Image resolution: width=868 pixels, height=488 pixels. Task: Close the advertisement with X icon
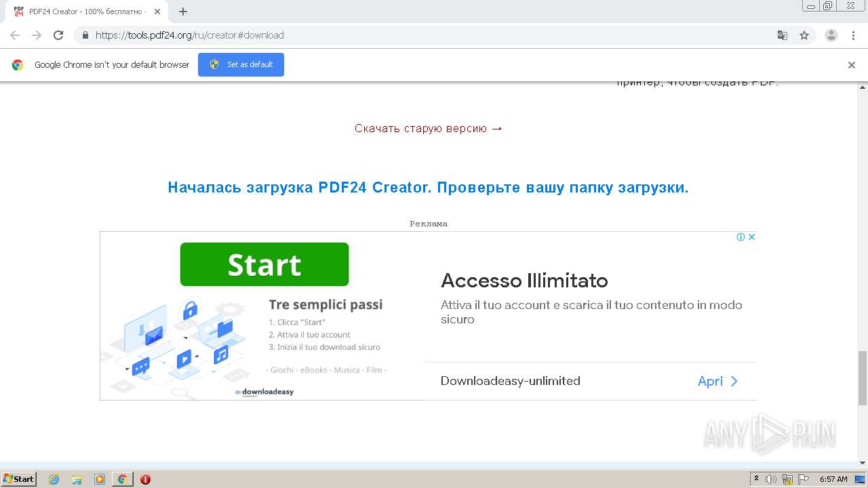751,237
